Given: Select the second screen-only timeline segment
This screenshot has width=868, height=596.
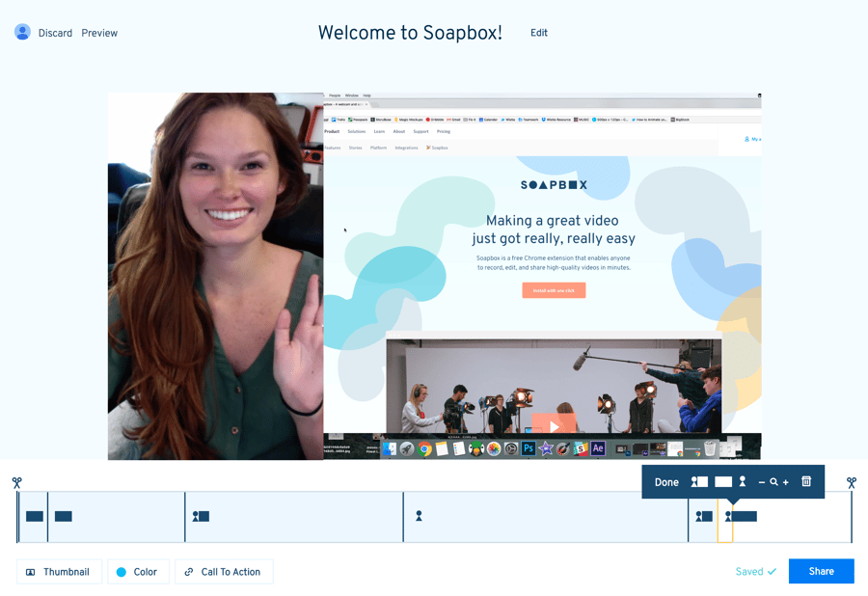Looking at the screenshot, I should [117, 517].
